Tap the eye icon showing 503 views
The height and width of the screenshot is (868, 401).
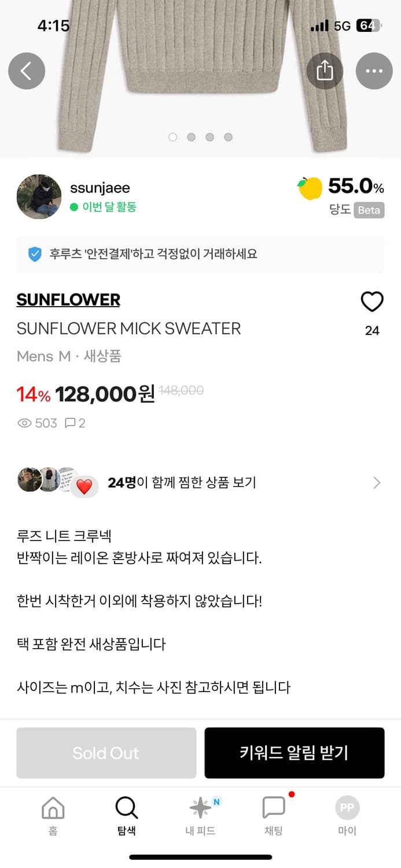pos(24,423)
